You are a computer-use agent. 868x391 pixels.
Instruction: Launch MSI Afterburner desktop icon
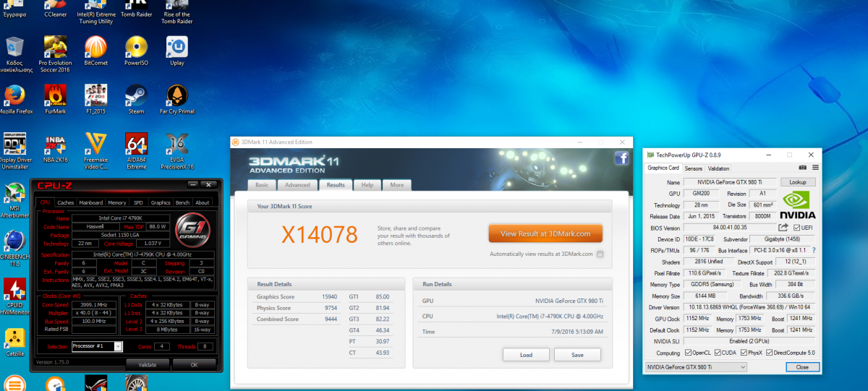click(x=15, y=194)
